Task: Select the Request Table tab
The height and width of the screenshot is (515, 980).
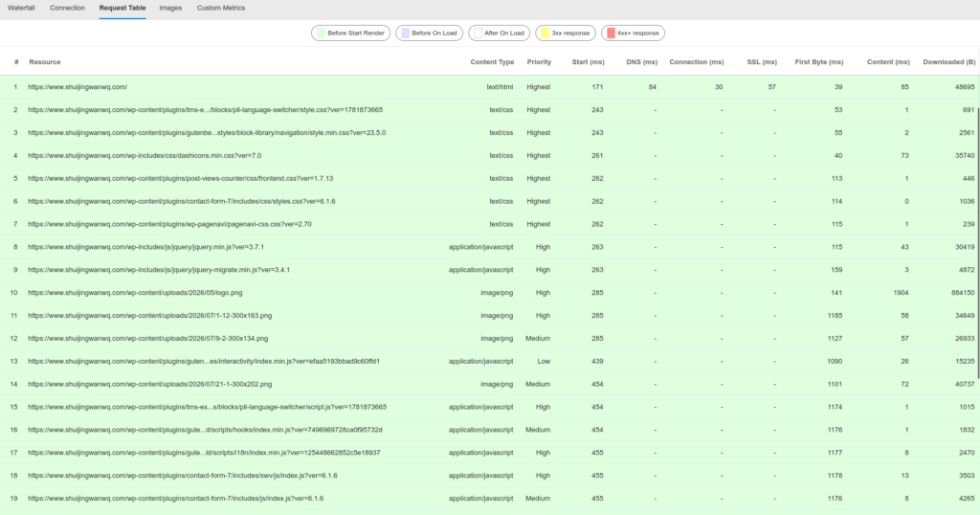Action: (x=122, y=8)
